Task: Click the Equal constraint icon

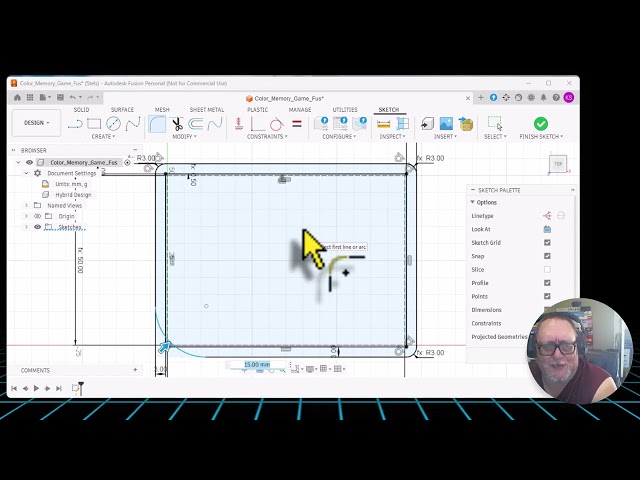Action: tap(297, 124)
